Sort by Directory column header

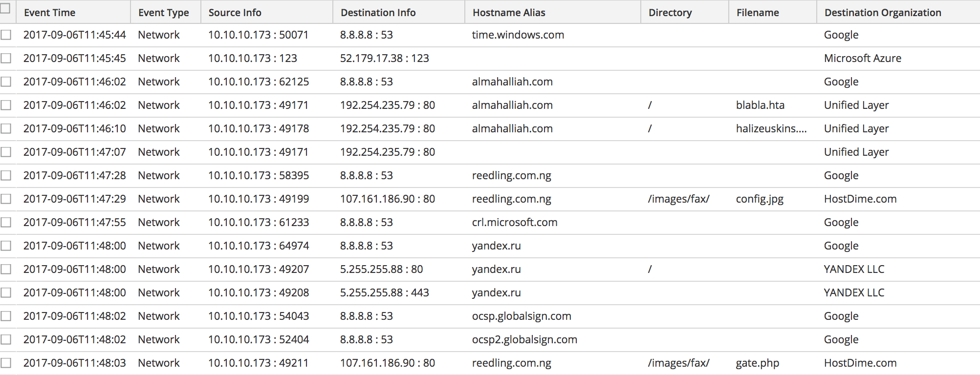tap(670, 13)
